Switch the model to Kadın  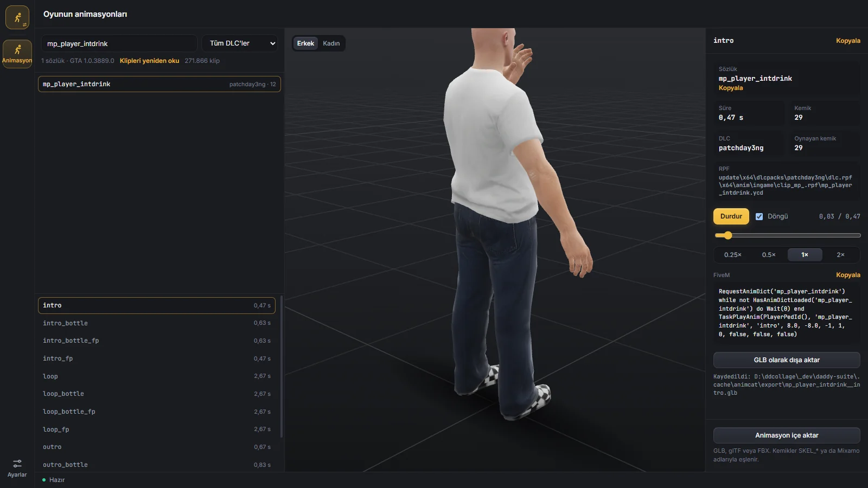[331, 43]
